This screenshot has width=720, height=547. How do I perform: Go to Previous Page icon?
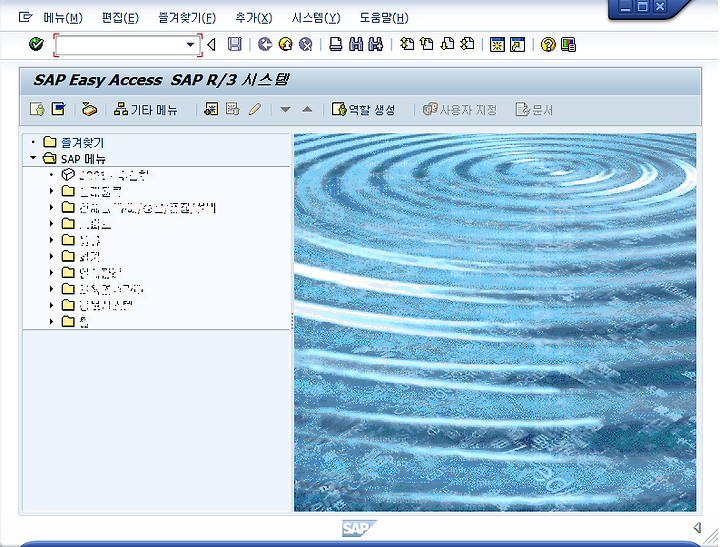427,45
